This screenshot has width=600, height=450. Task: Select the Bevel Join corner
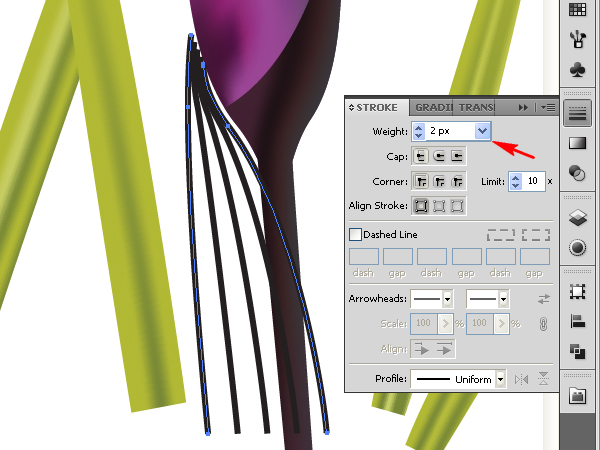click(457, 181)
